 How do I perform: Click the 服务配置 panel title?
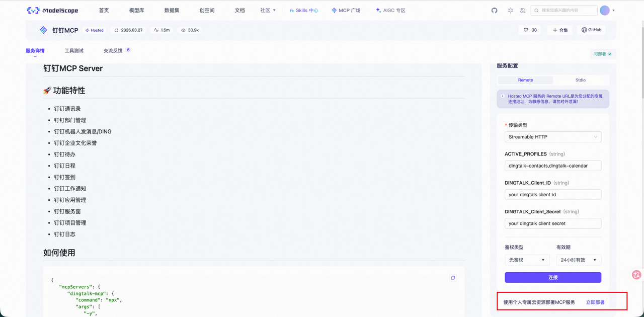pyautogui.click(x=507, y=66)
